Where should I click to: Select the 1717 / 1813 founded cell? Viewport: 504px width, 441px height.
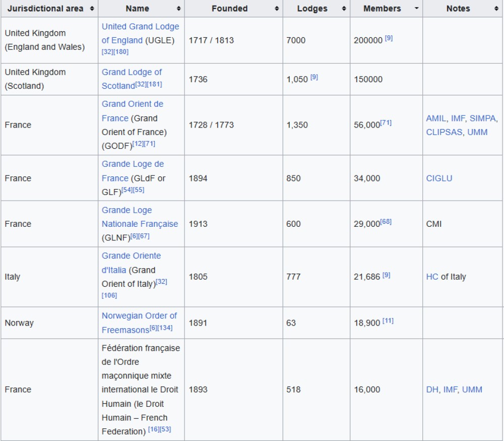coord(234,40)
